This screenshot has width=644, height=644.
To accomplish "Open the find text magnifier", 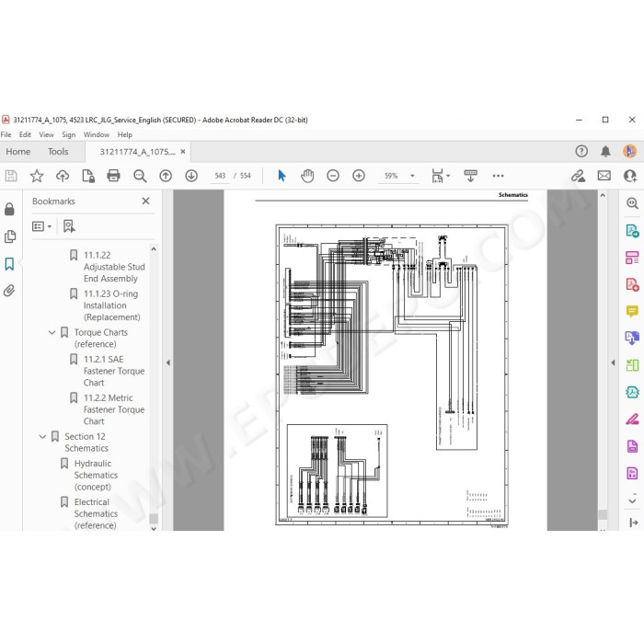I will click(x=140, y=176).
